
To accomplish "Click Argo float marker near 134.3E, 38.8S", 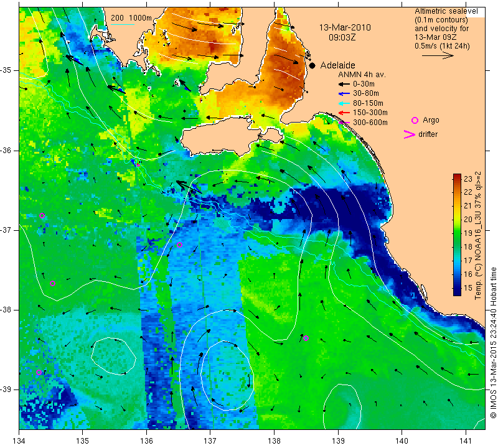I will [x=39, y=373].
